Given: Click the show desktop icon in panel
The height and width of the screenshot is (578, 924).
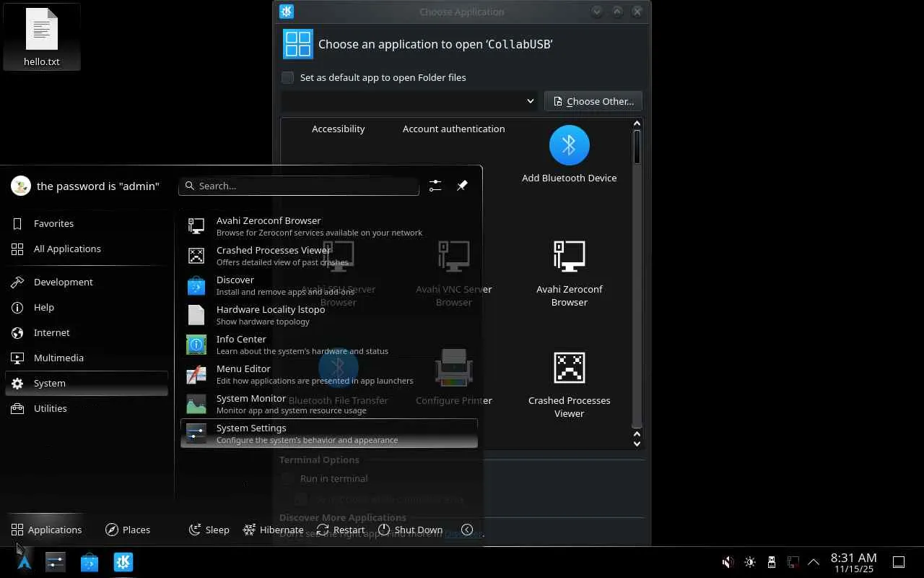Looking at the screenshot, I should [899, 562].
